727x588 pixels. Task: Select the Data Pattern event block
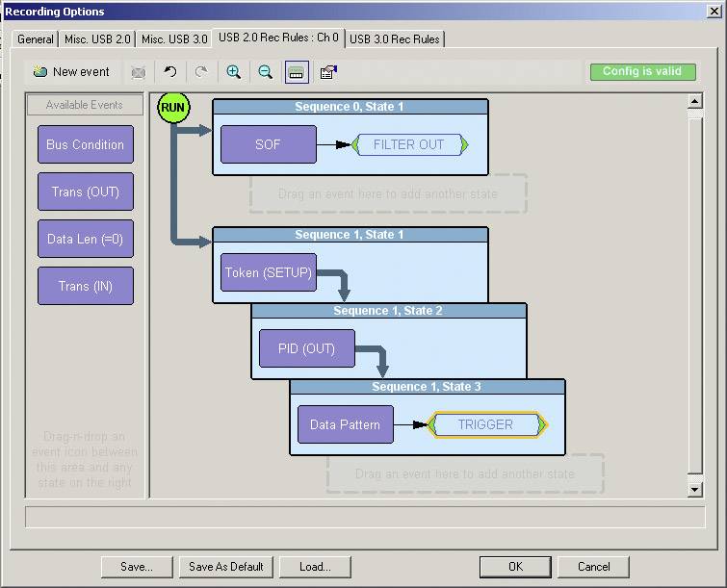[x=345, y=424]
